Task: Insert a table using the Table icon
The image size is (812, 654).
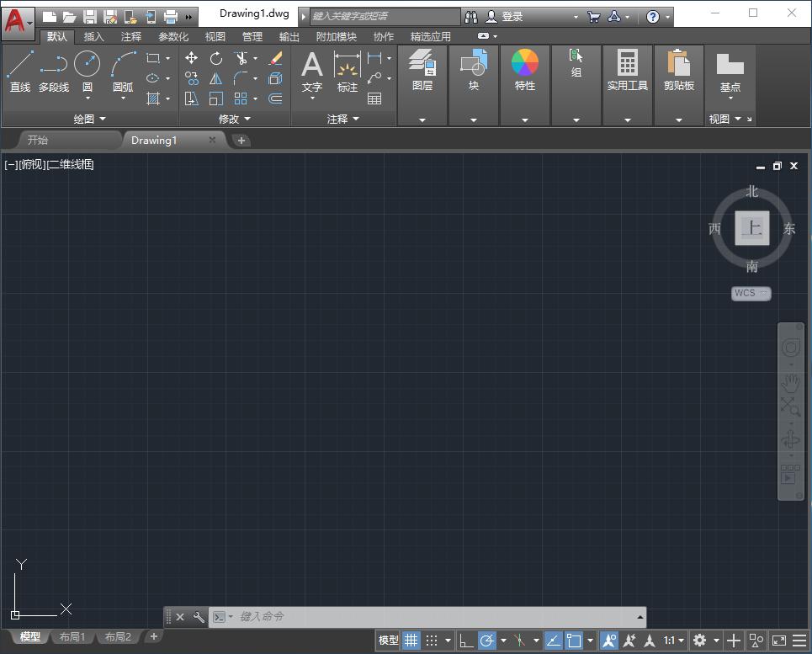Action: 374,98
